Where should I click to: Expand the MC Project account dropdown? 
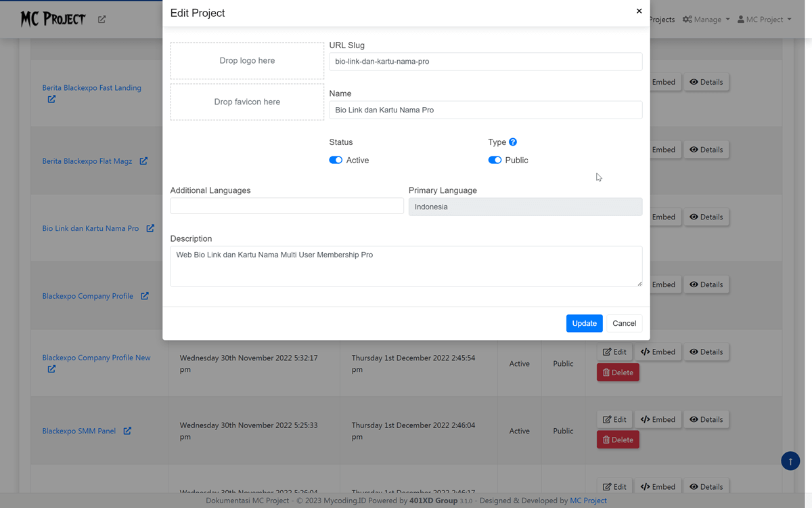point(764,19)
